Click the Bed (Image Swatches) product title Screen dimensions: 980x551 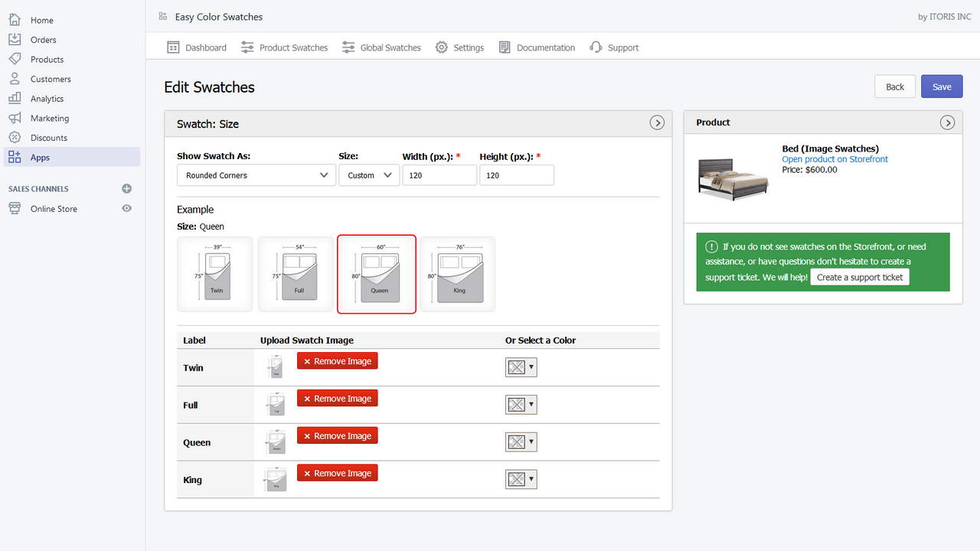click(830, 148)
